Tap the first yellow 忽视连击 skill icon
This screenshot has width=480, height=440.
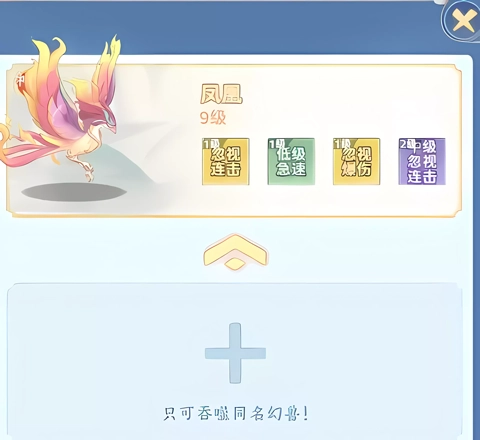(x=226, y=161)
